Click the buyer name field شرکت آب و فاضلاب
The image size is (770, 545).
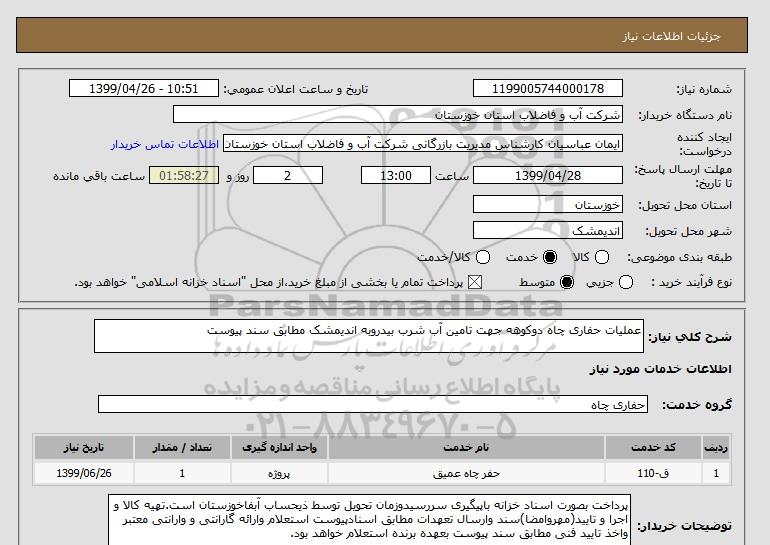[398, 114]
